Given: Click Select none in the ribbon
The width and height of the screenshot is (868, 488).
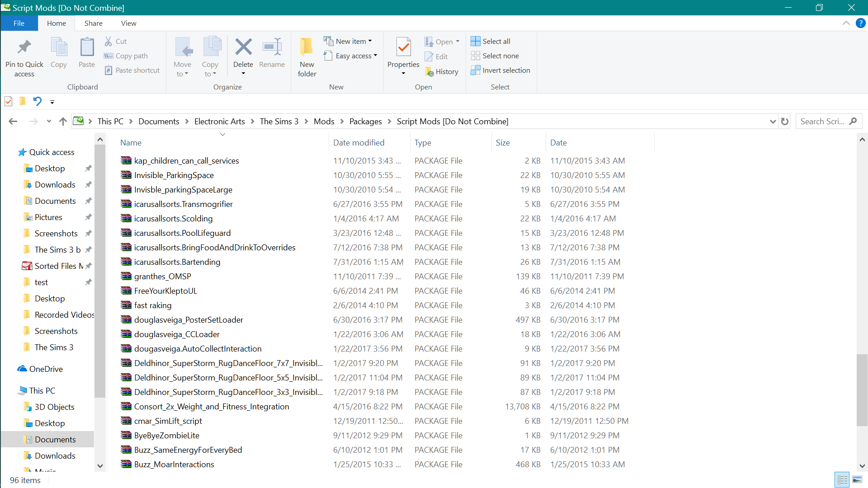Looking at the screenshot, I should tap(495, 56).
